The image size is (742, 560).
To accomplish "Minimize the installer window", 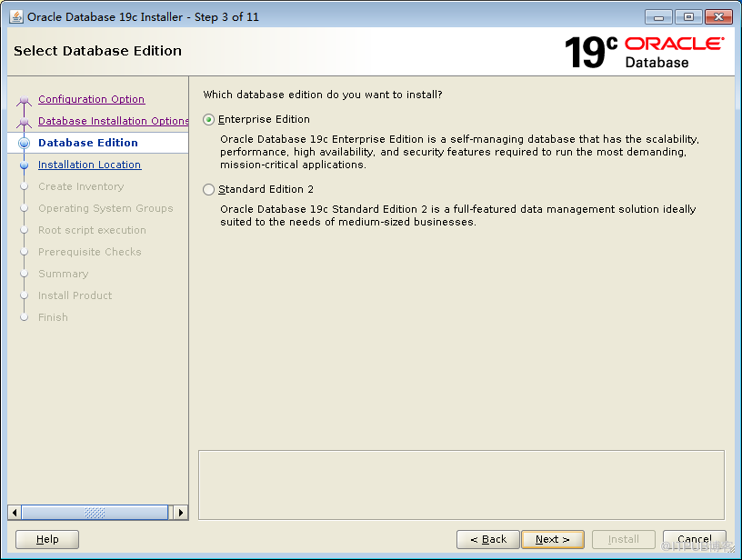I will click(658, 17).
